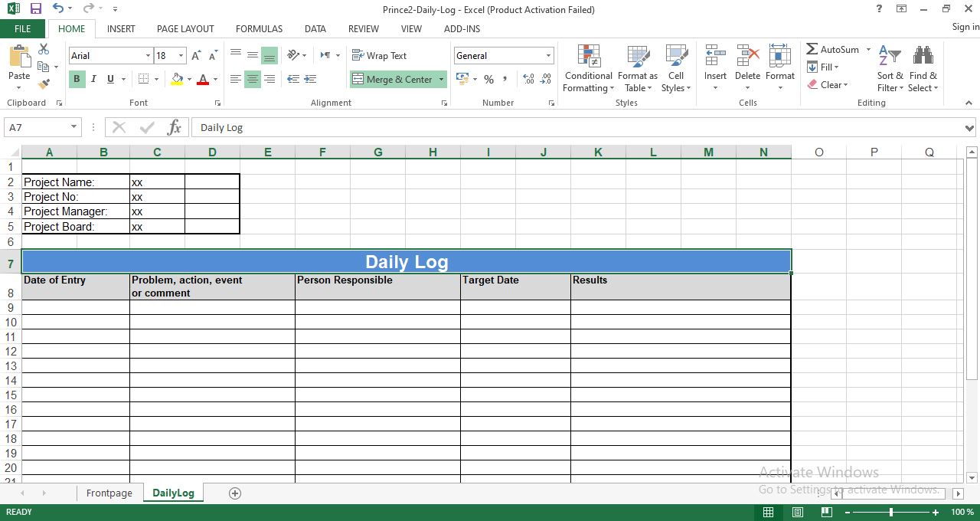Click the Insert cells icon

tap(715, 56)
